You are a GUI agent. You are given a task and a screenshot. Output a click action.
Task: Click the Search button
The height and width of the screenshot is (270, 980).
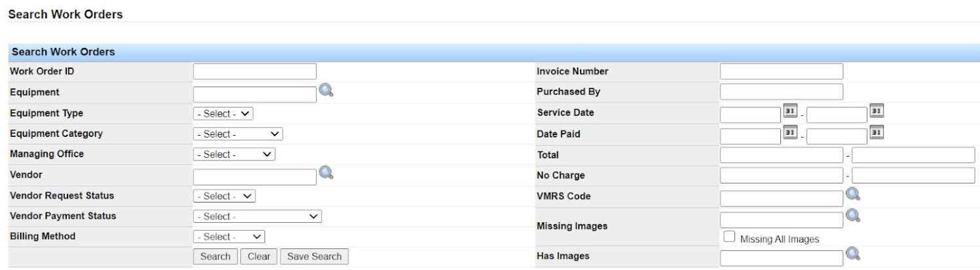pos(215,257)
